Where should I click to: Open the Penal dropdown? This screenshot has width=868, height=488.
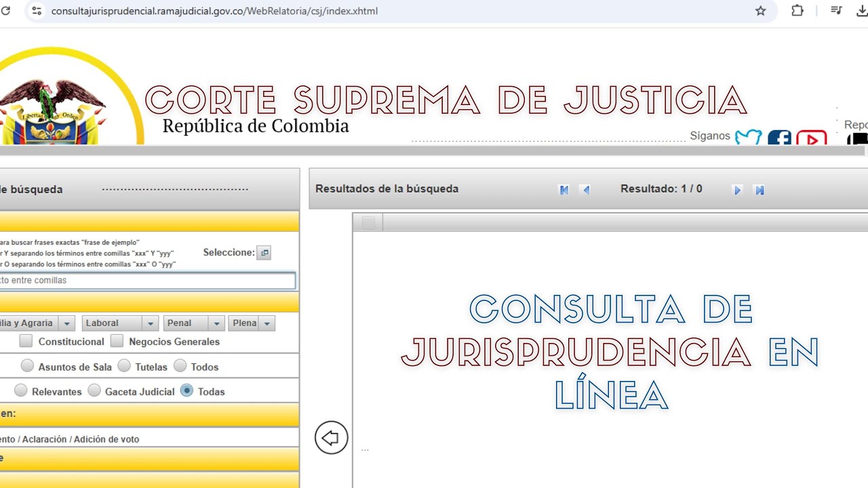click(193, 323)
